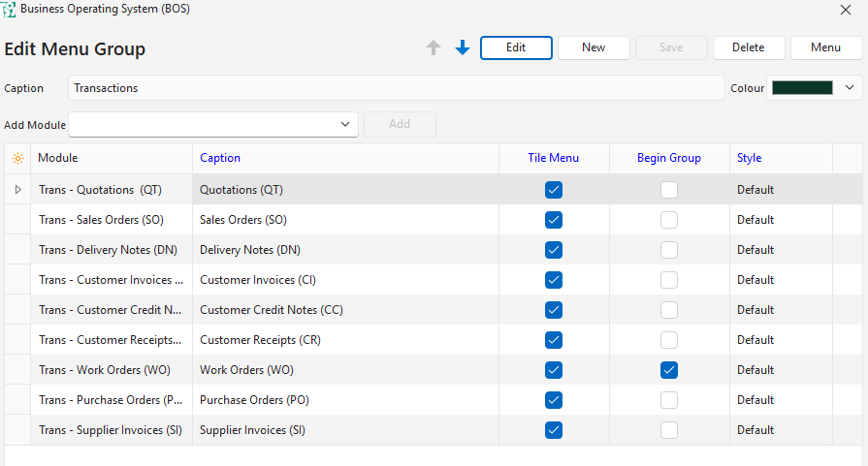Click the Tile Menu column header
The height and width of the screenshot is (466, 868).
[x=553, y=158]
